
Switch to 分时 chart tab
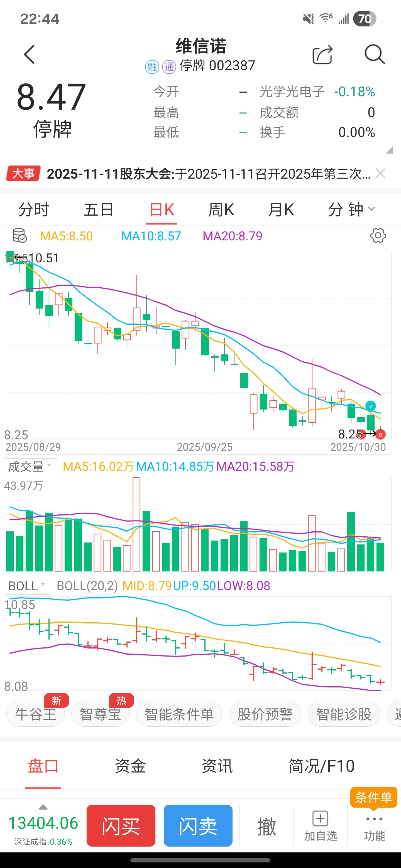tap(34, 209)
